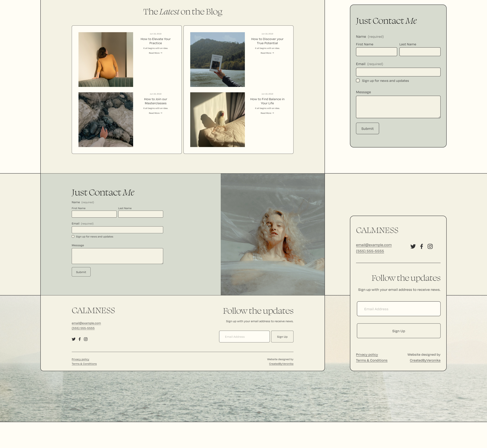Open Terms & Conditions link in desktop footer

(84, 364)
